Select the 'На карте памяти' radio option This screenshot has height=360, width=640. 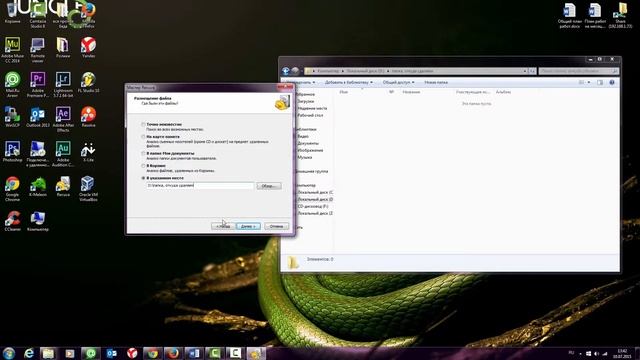coord(143,137)
